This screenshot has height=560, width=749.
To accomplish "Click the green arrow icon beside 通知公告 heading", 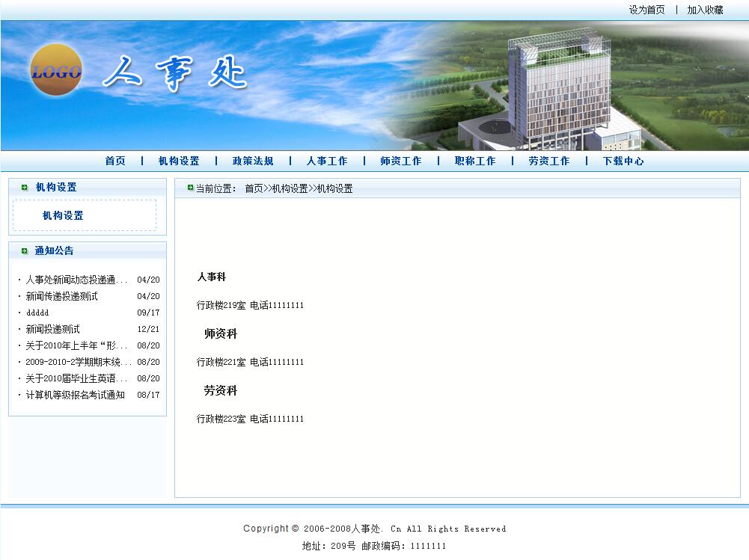I will click(x=25, y=251).
